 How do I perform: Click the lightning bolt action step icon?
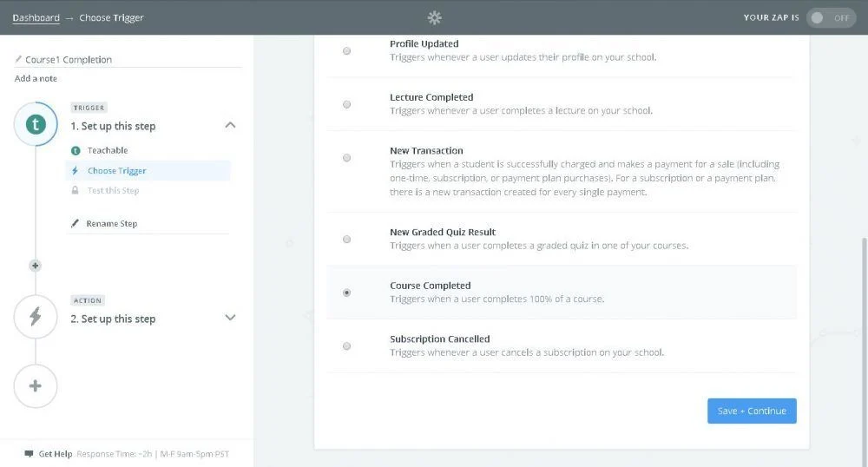(x=36, y=318)
